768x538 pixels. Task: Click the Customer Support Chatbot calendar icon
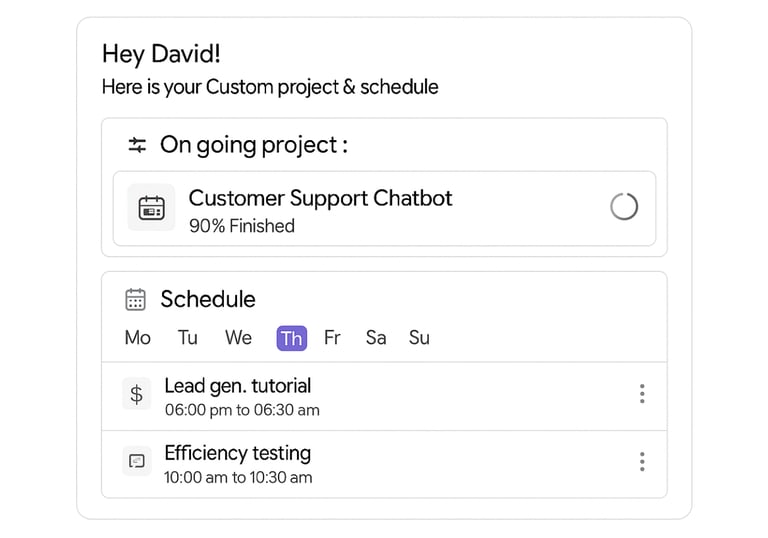click(x=151, y=208)
